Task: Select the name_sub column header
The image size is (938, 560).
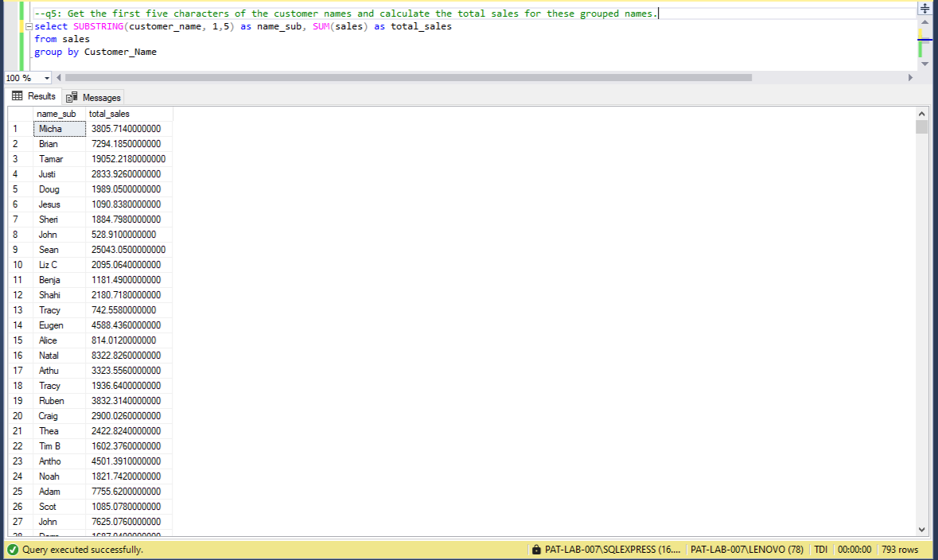Action: pyautogui.click(x=59, y=114)
